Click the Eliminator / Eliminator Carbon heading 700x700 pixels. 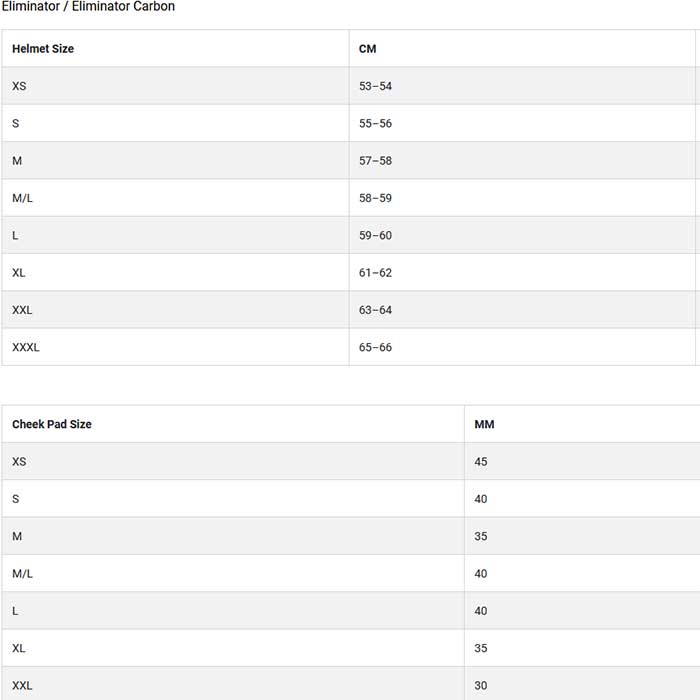[x=88, y=7]
